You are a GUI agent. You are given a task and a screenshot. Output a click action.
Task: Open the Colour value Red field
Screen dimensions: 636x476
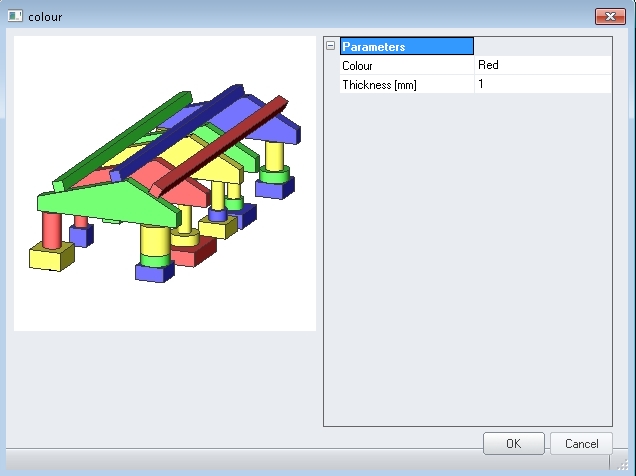point(543,65)
